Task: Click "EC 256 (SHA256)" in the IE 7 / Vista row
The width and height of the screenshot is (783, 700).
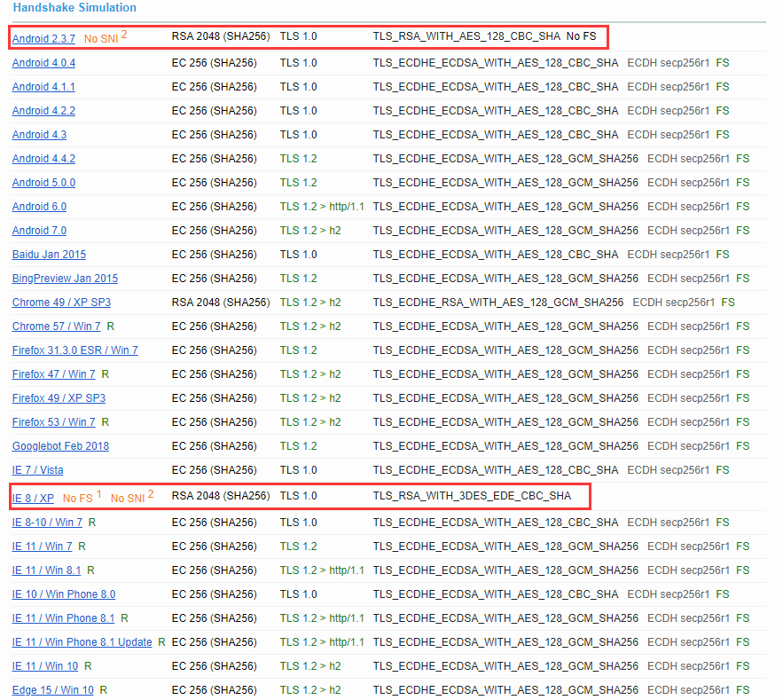Action: [215, 471]
